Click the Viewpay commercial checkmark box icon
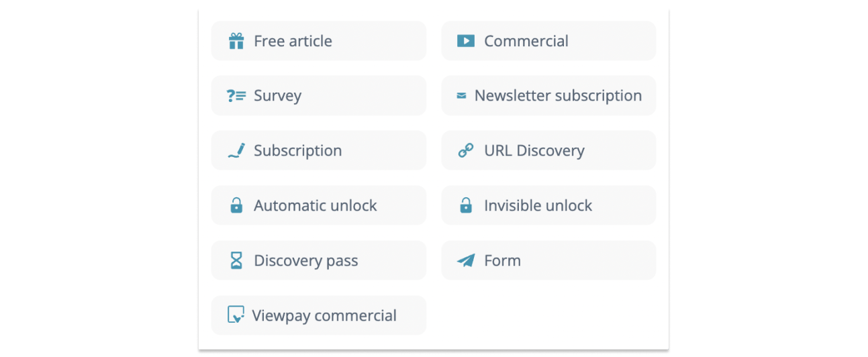The height and width of the screenshot is (357, 868). click(236, 315)
